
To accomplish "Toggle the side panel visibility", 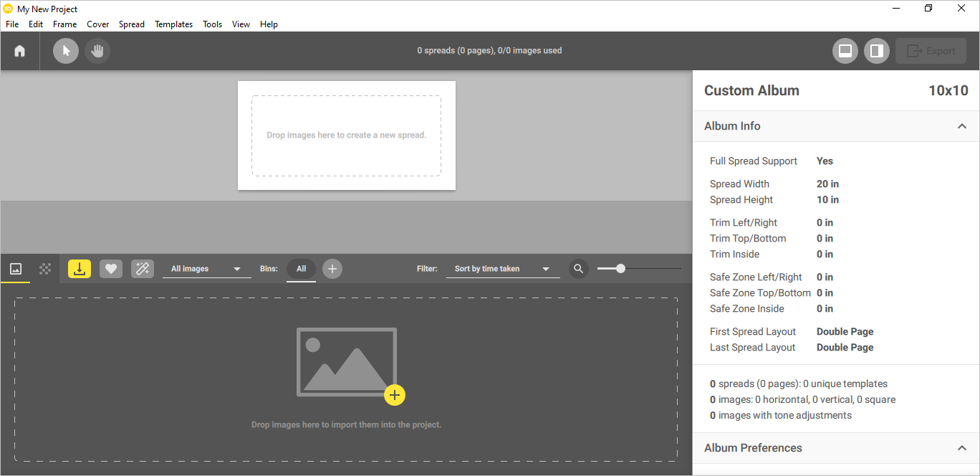I will 876,50.
